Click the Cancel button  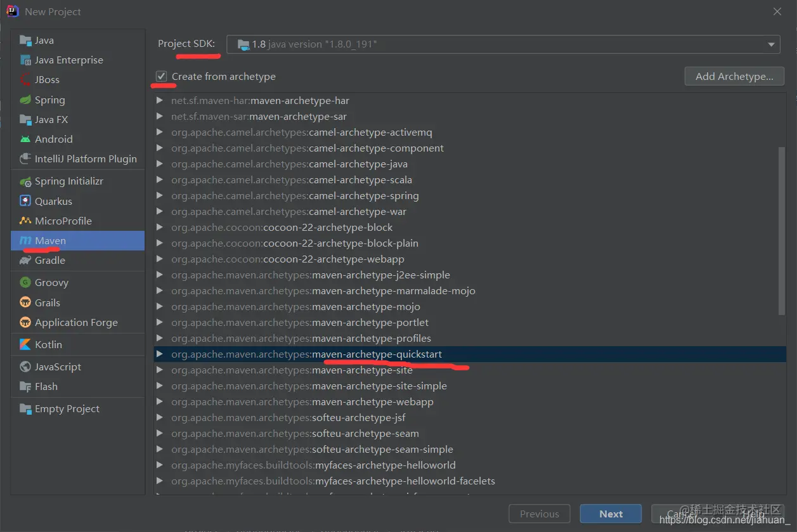(682, 514)
